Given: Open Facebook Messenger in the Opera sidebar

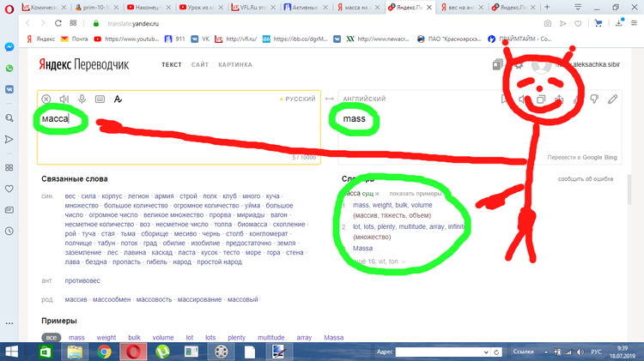Looking at the screenshot, I should point(9,47).
